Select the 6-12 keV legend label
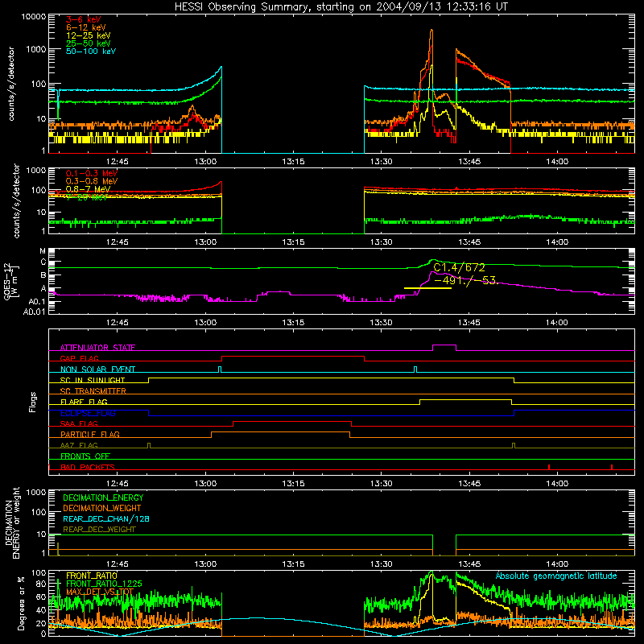Screen dimensions: 644x644 (86, 27)
